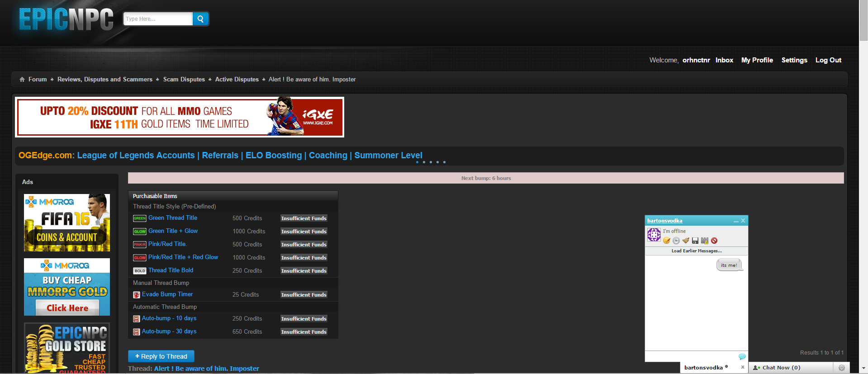
Task: Click Load Earlier Messages in chat
Action: (x=697, y=251)
